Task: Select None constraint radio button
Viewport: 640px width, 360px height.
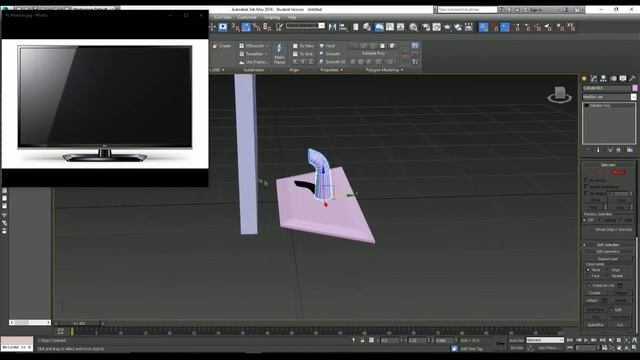Action: (589, 270)
